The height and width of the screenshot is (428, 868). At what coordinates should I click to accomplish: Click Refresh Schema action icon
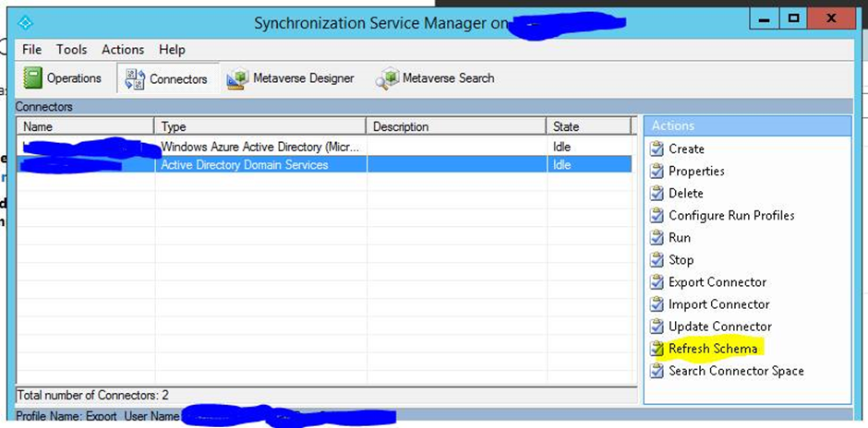657,349
